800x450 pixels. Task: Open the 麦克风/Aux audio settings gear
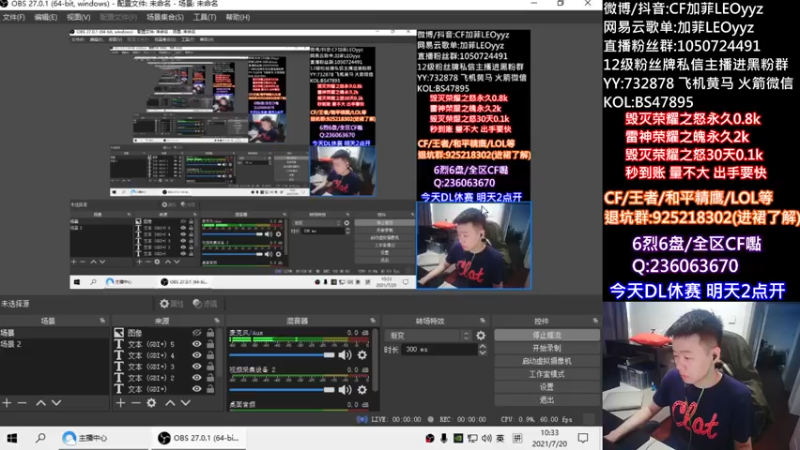362,355
